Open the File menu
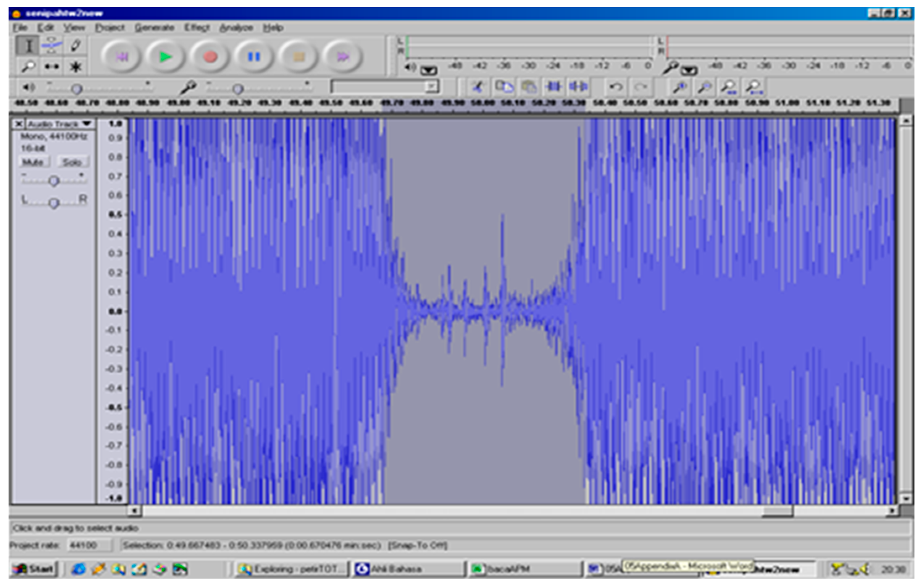Image resolution: width=923 pixels, height=588 pixels. (x=20, y=28)
